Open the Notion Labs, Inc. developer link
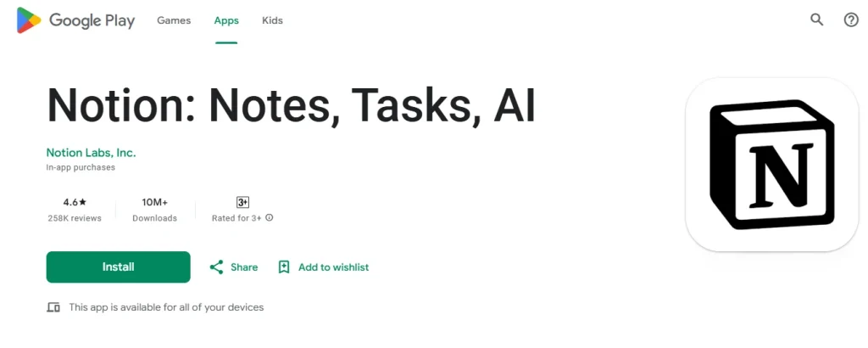The width and height of the screenshot is (868, 348). [x=92, y=153]
